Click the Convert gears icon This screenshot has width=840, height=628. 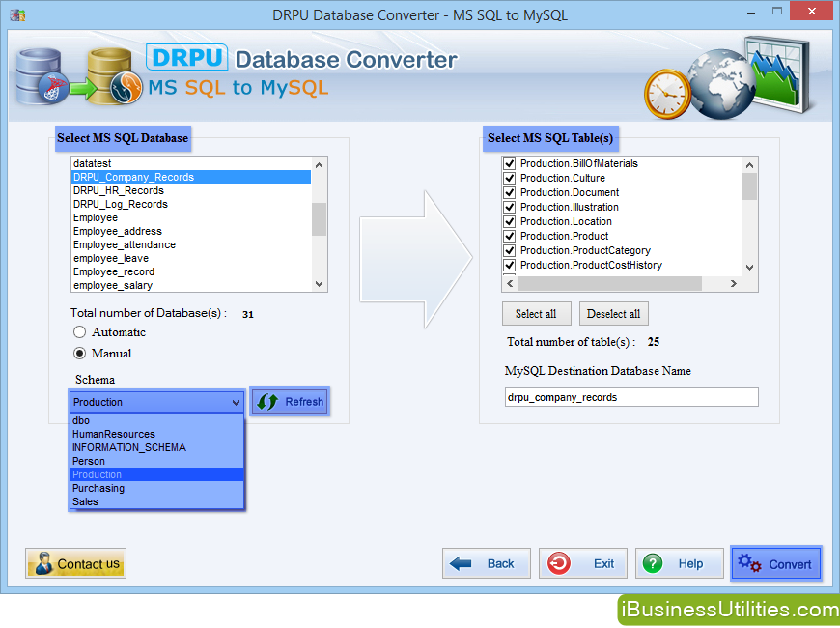(x=749, y=563)
